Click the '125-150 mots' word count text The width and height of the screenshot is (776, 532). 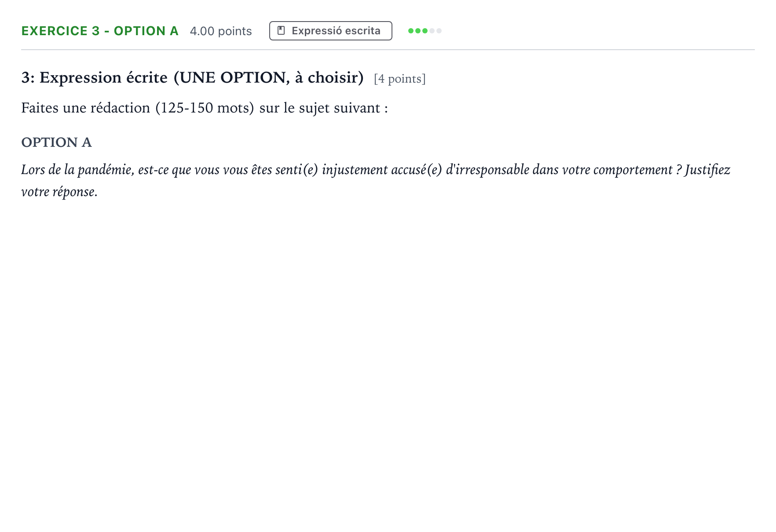click(205, 108)
